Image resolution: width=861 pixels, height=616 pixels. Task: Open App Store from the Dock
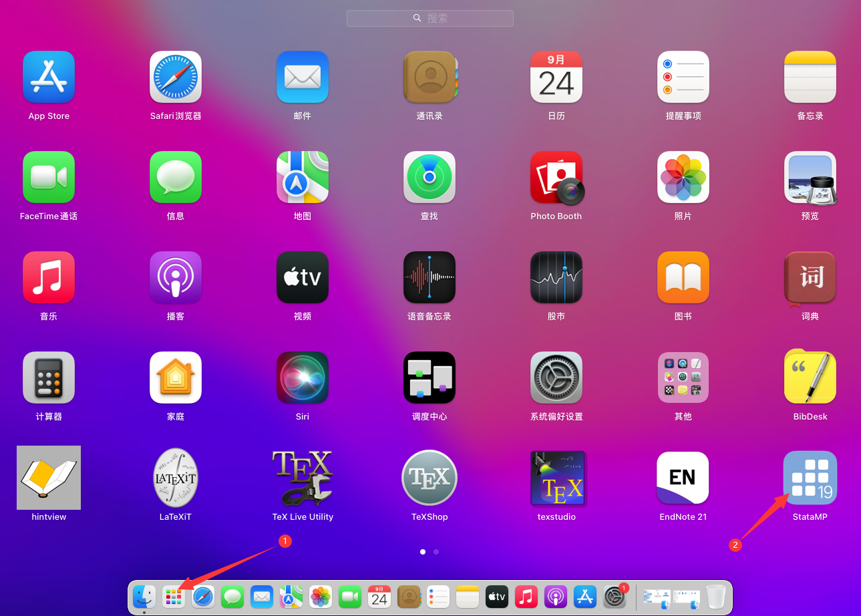tap(585, 596)
